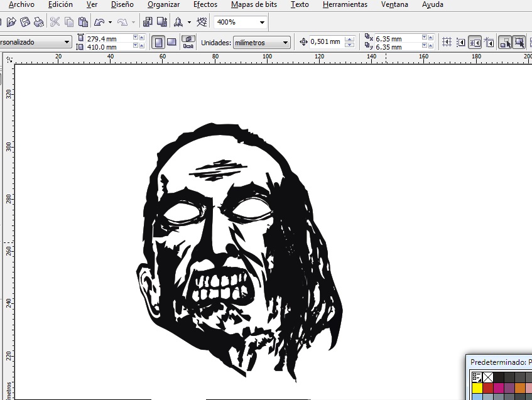Viewport: 532px width, 400px height.
Task: Click the Import icon in toolbar
Action: click(x=147, y=22)
